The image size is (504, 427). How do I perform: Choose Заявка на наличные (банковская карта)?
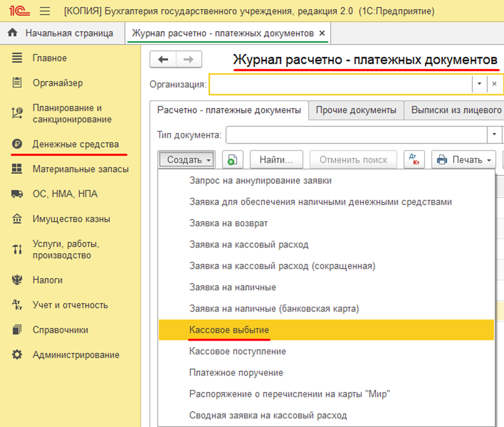(326, 309)
